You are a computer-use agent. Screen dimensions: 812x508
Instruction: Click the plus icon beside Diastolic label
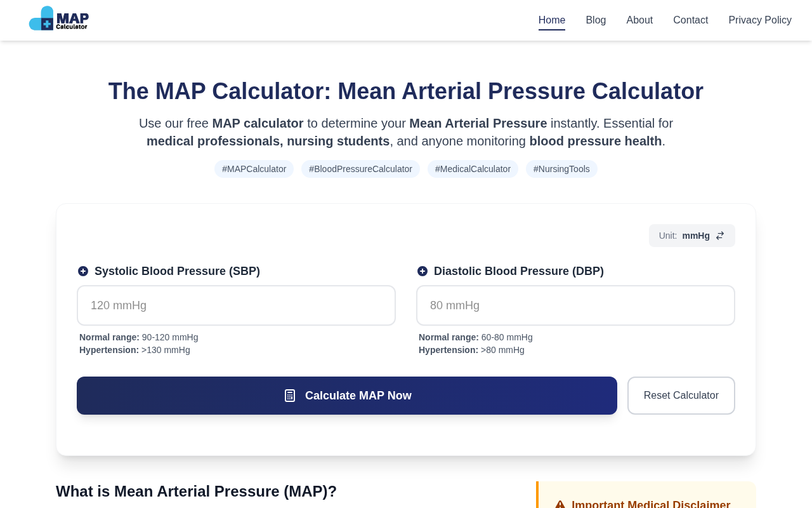point(422,271)
